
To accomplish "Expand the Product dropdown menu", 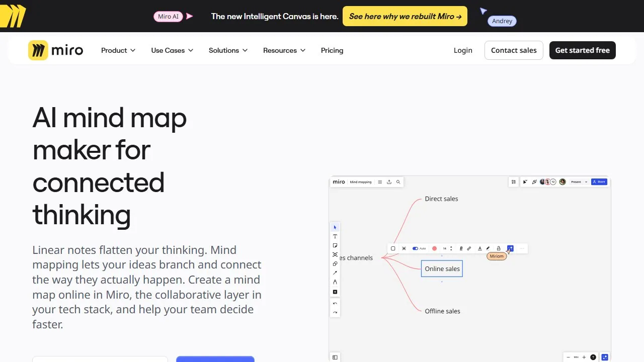I will [x=118, y=50].
